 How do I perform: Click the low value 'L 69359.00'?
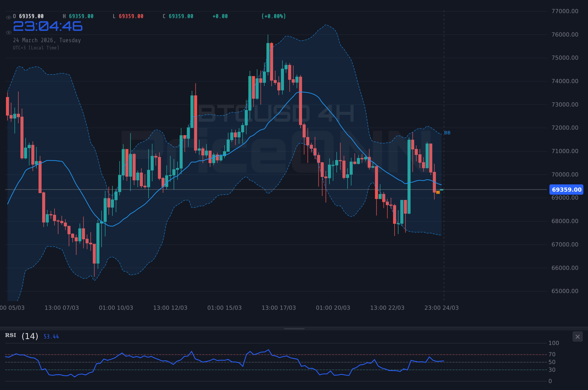click(128, 16)
